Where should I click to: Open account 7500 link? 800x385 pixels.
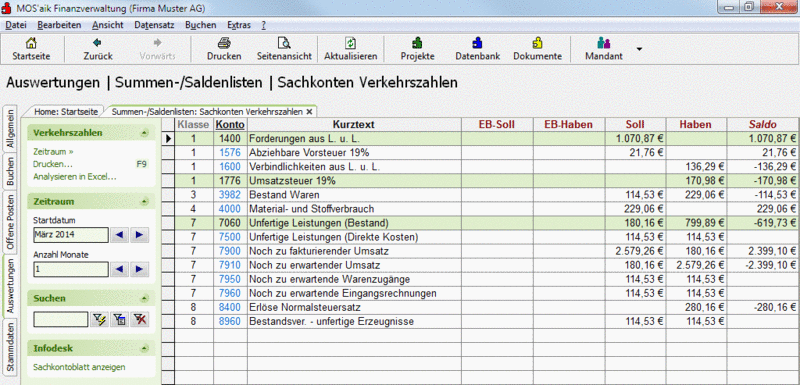[x=230, y=237]
